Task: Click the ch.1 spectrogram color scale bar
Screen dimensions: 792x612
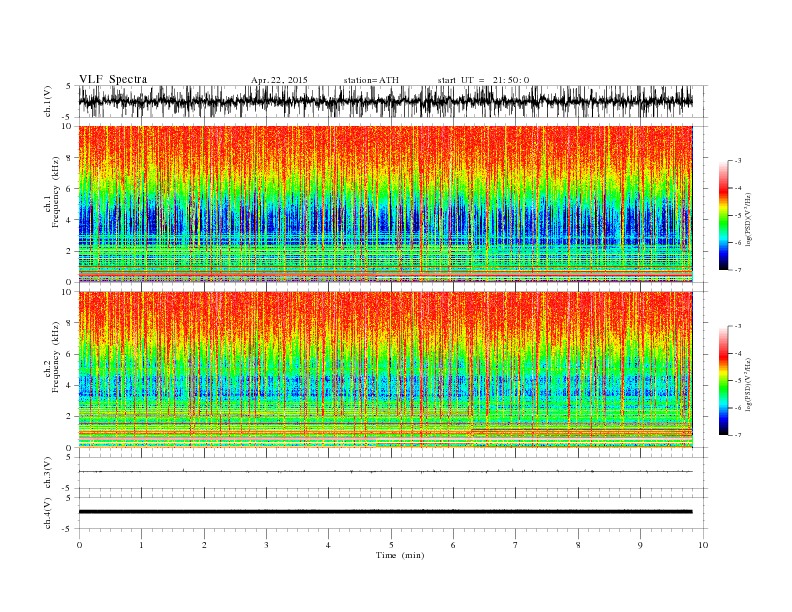Action: pyautogui.click(x=723, y=216)
